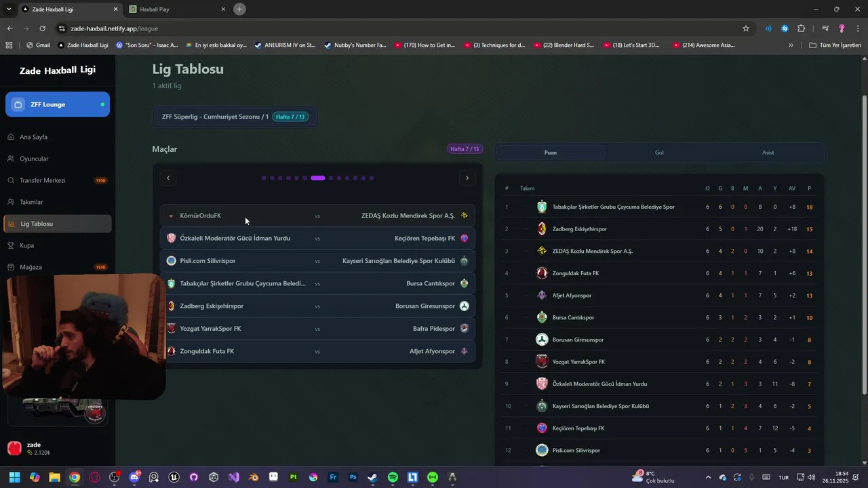Show hidden system tray icons
Image resolution: width=868 pixels, height=488 pixels.
point(708,477)
